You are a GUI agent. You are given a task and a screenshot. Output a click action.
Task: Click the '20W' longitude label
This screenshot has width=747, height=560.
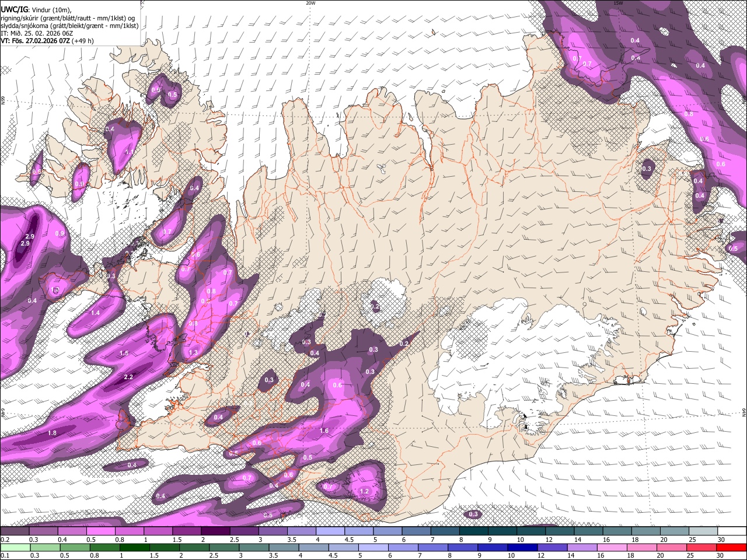point(310,3)
